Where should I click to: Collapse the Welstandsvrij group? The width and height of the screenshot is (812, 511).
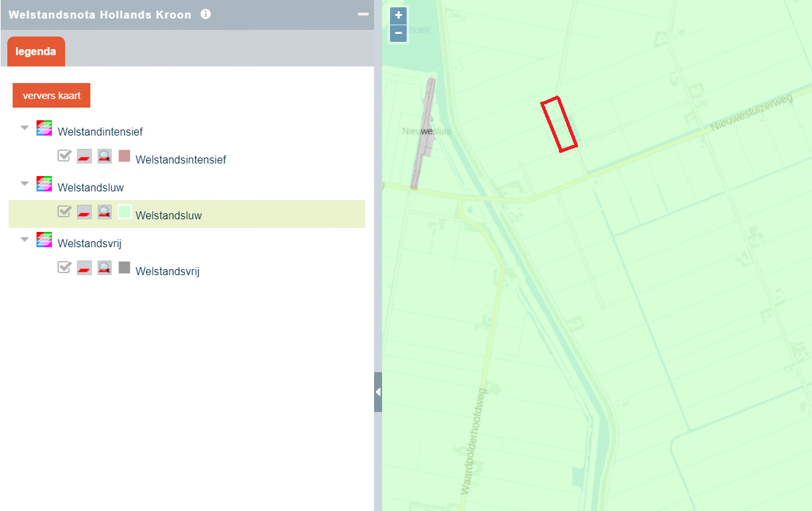point(25,239)
